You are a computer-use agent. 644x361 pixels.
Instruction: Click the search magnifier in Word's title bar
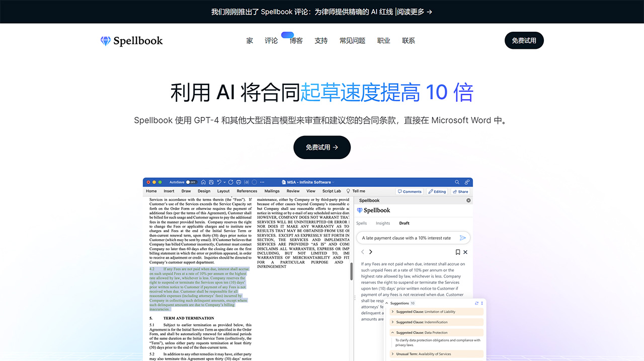point(456,182)
